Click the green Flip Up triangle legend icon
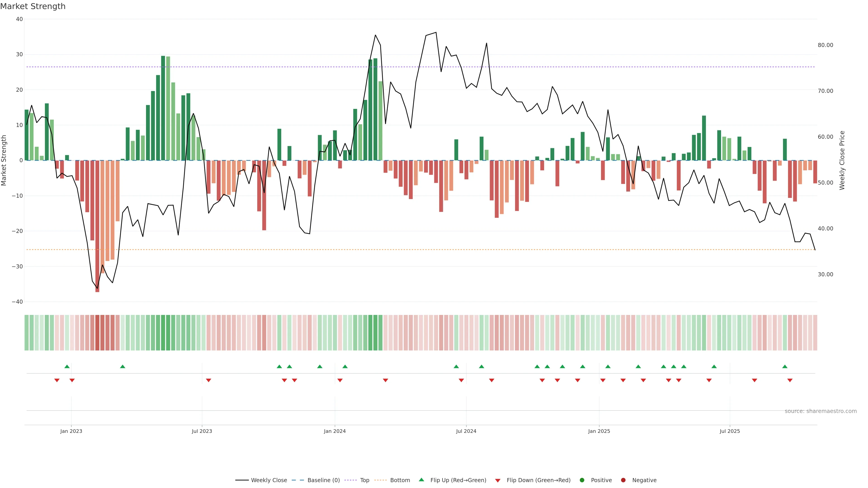 pyautogui.click(x=421, y=480)
